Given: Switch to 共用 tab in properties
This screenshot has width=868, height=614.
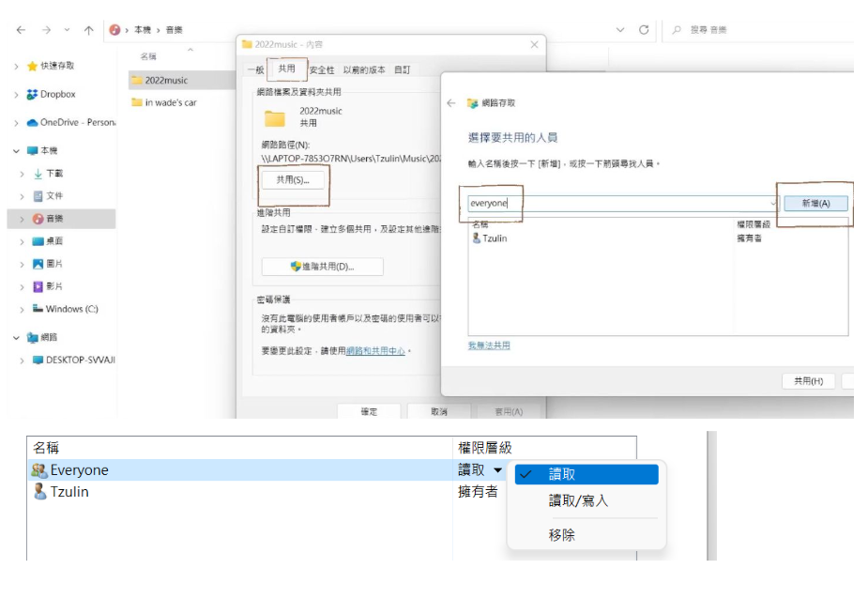Looking at the screenshot, I should click(287, 69).
